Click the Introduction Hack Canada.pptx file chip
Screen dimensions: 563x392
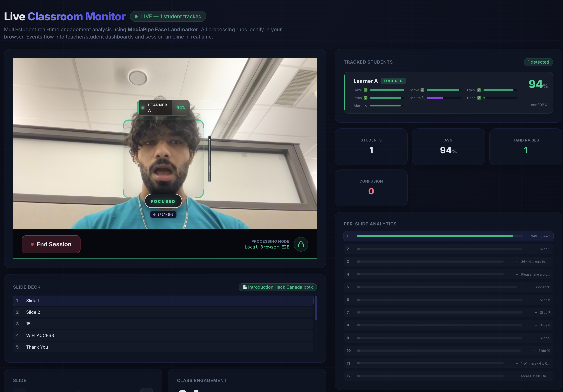pyautogui.click(x=280, y=287)
